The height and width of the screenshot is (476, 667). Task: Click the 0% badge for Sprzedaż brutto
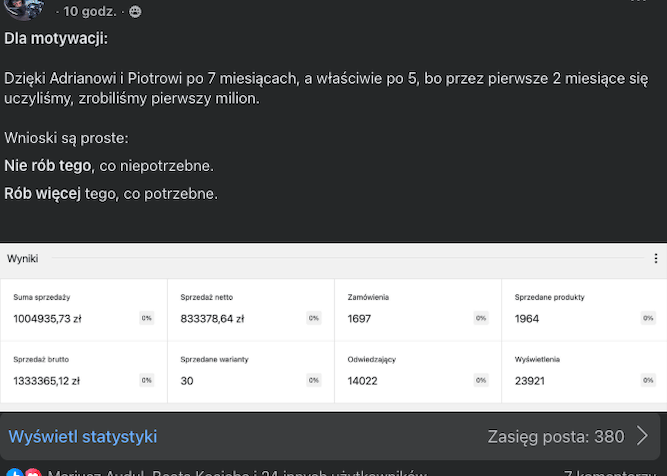point(147,380)
